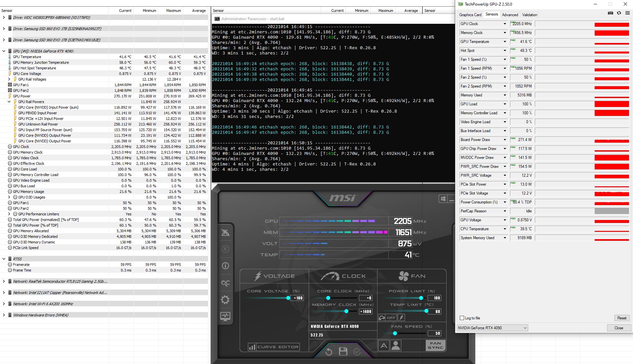Open the hardware monitor icon in Afterburner

coord(225,316)
